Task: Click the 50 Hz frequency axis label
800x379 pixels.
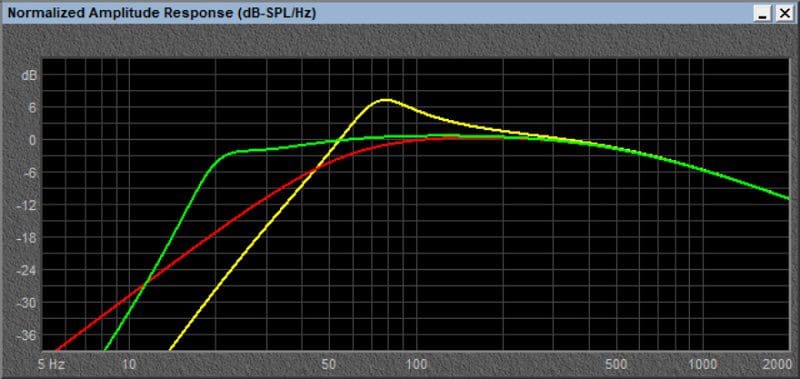Action: [330, 364]
